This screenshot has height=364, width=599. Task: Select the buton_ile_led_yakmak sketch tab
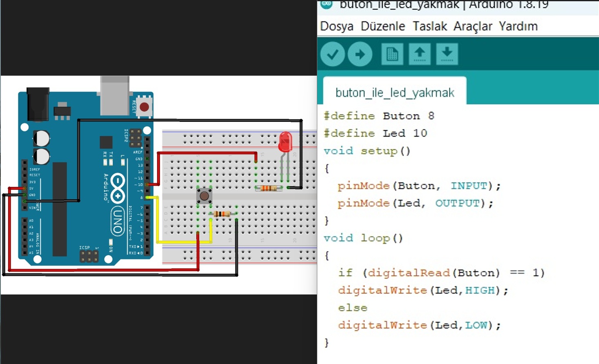point(395,93)
